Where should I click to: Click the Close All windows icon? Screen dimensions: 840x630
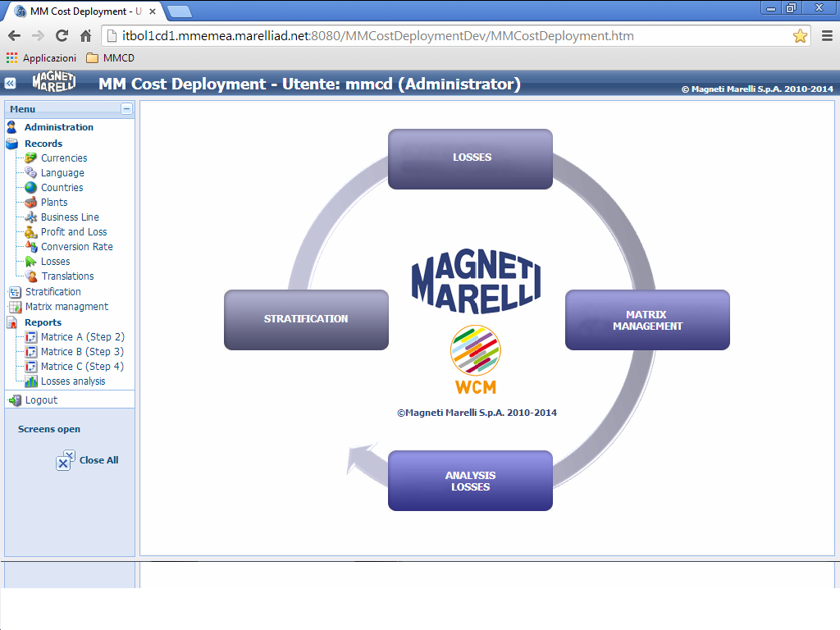[65, 460]
